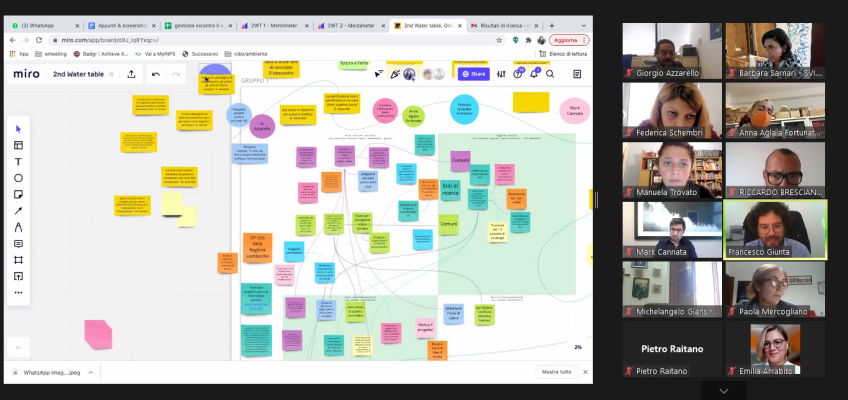Click the Mark Cannata pink circle

(574, 110)
